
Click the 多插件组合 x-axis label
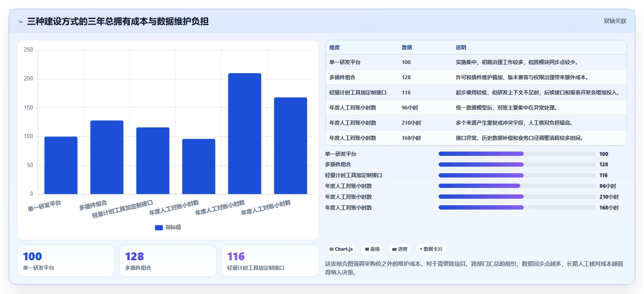pyautogui.click(x=93, y=205)
